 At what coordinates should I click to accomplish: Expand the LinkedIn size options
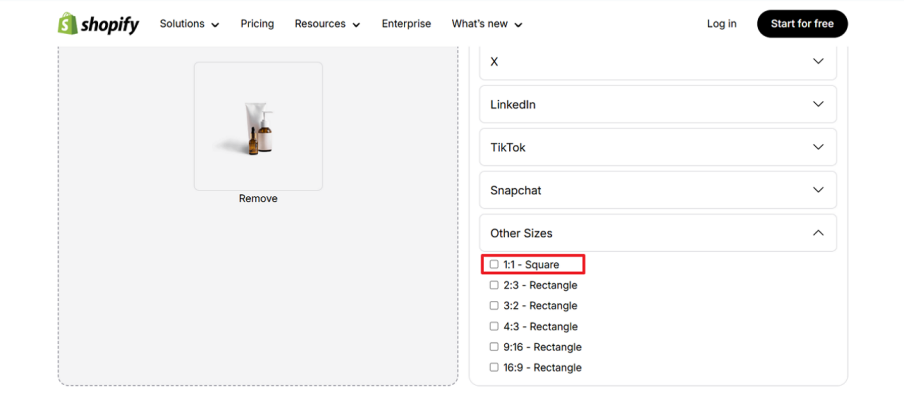658,104
